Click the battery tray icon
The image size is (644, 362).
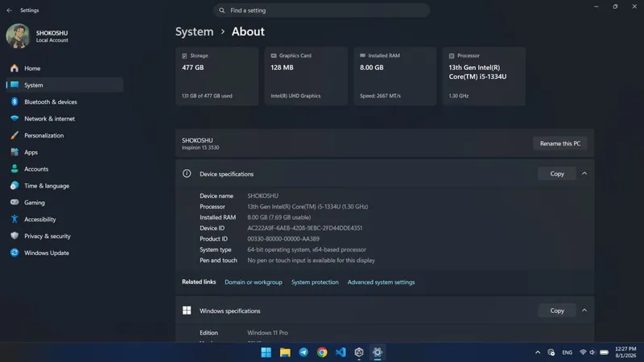(x=605, y=352)
